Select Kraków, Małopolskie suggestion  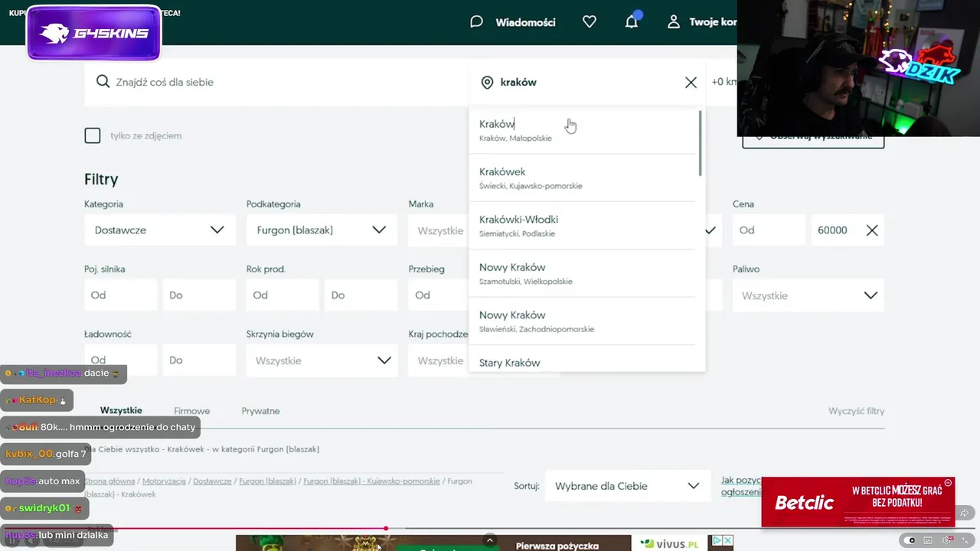pos(583,130)
